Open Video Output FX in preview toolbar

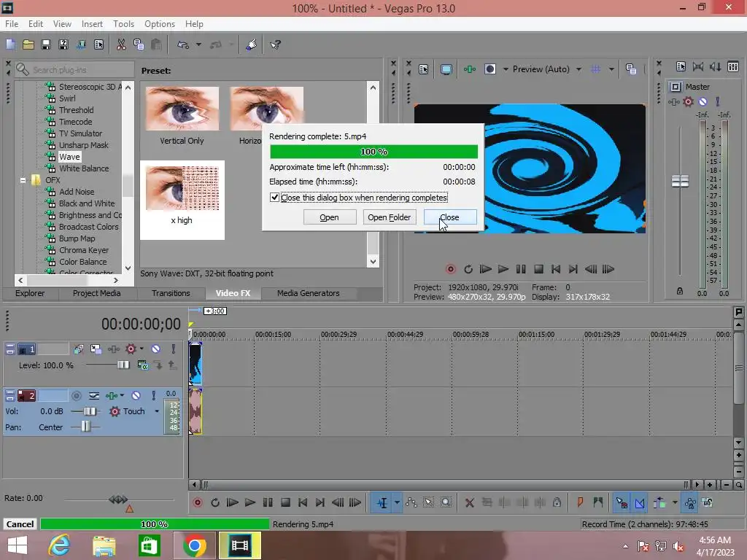(x=470, y=69)
